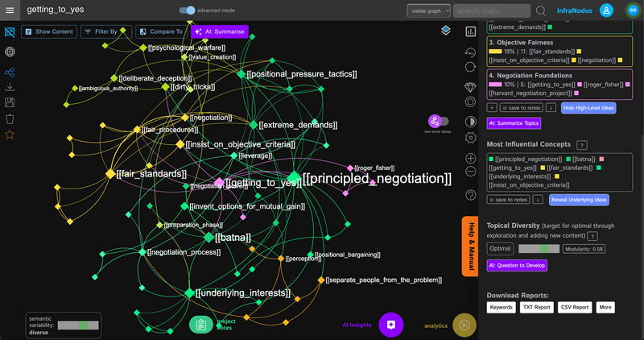The width and height of the screenshot is (644, 340).
Task: Click the concentric circles icon
Action: pos(470,102)
